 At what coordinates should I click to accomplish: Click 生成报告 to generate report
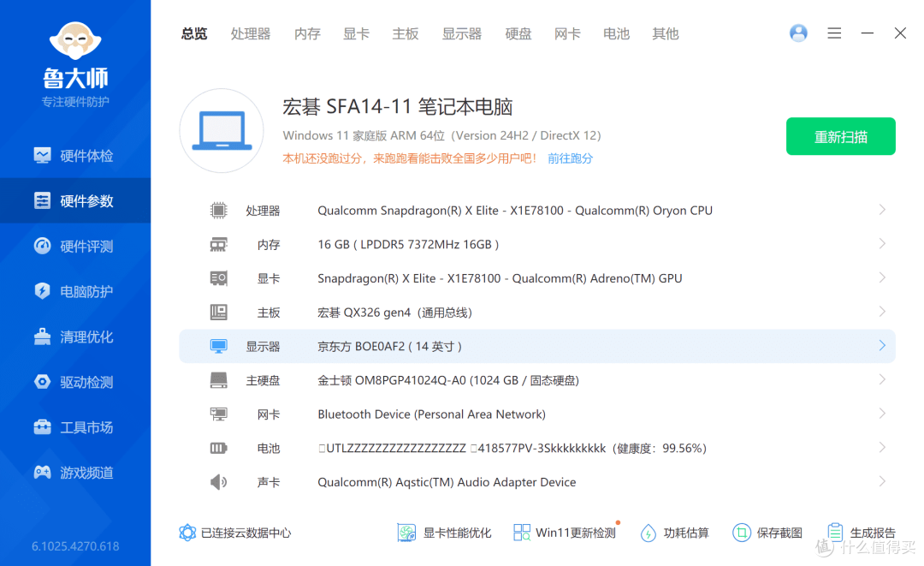tap(861, 533)
